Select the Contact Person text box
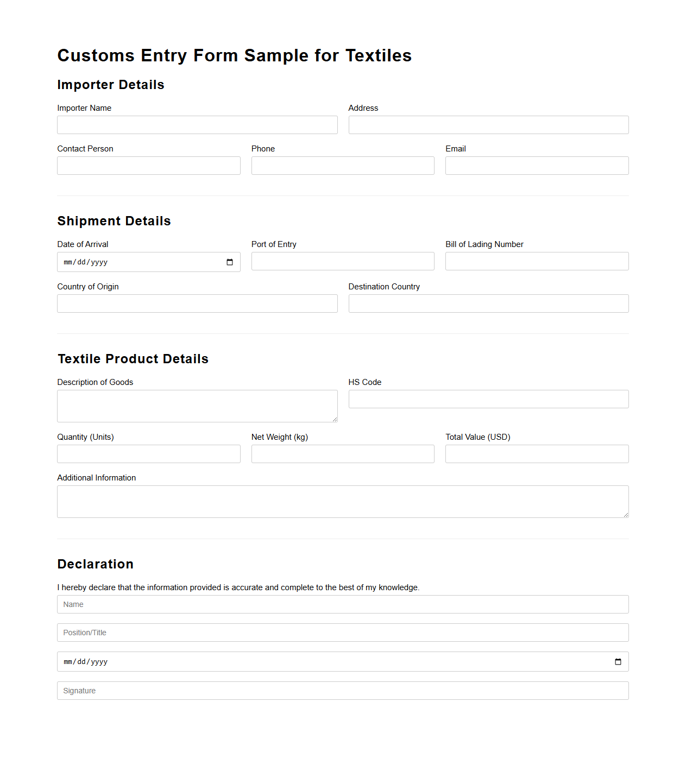Screen dimensions: 686x784 (x=148, y=166)
